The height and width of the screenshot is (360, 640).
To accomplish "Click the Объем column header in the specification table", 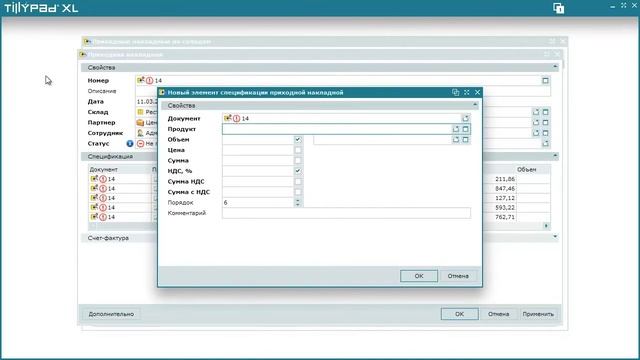I will (533, 169).
